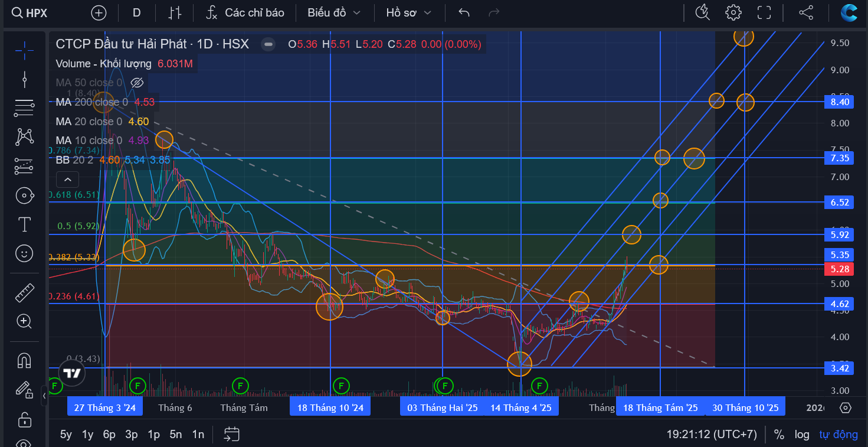Viewport: 868px width, 447px height.
Task: Collapse the indicator legend with chevron
Action: (67, 180)
